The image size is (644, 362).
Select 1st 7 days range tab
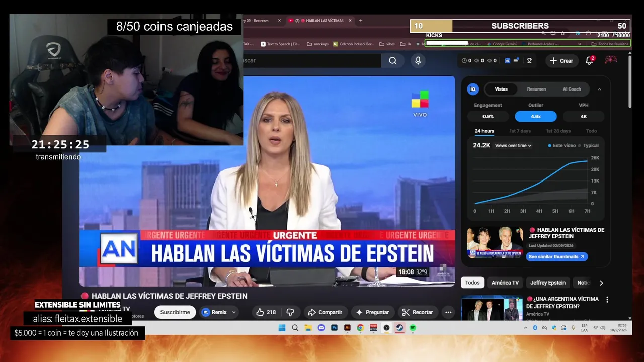pos(520,131)
